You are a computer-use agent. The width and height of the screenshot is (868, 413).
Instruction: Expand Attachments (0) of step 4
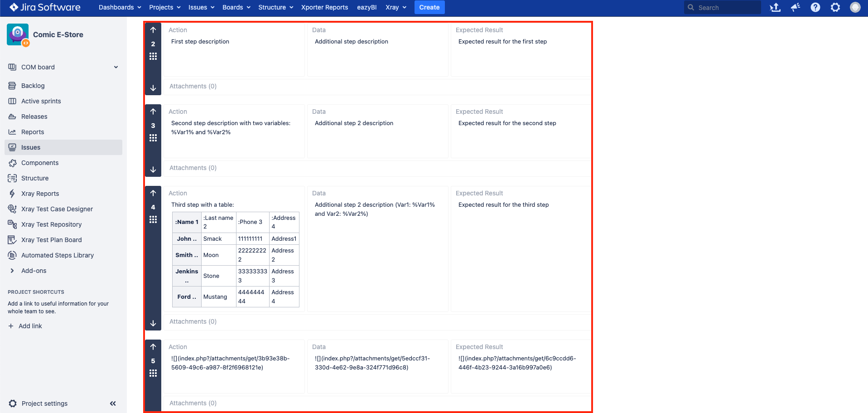coord(193,321)
